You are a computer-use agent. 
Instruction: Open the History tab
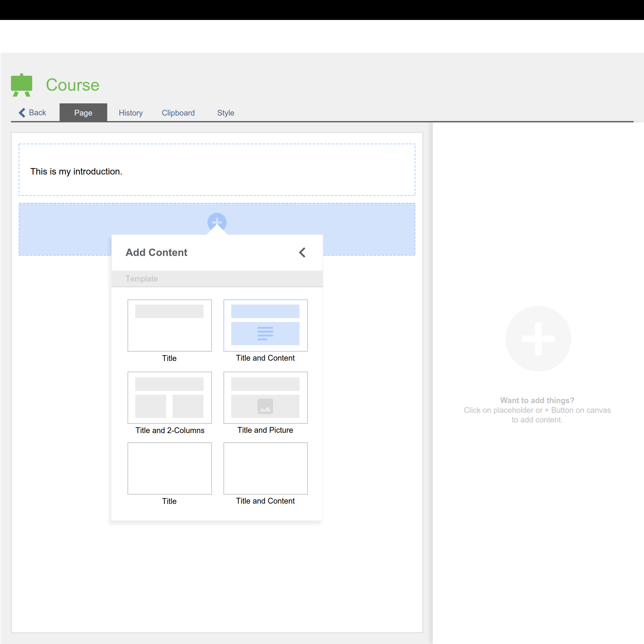(131, 113)
